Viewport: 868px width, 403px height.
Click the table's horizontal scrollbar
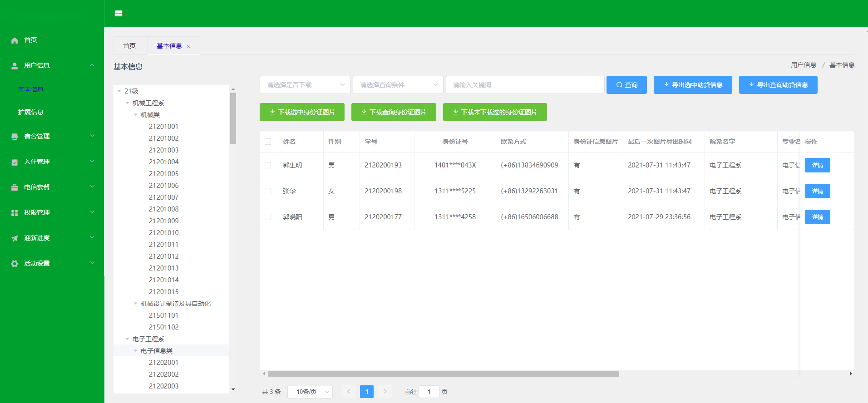click(443, 374)
